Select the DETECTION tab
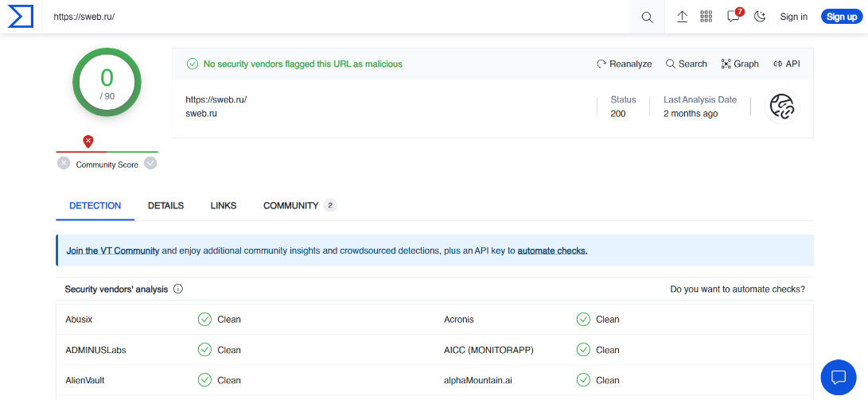Image resolution: width=868 pixels, height=400 pixels. (95, 205)
